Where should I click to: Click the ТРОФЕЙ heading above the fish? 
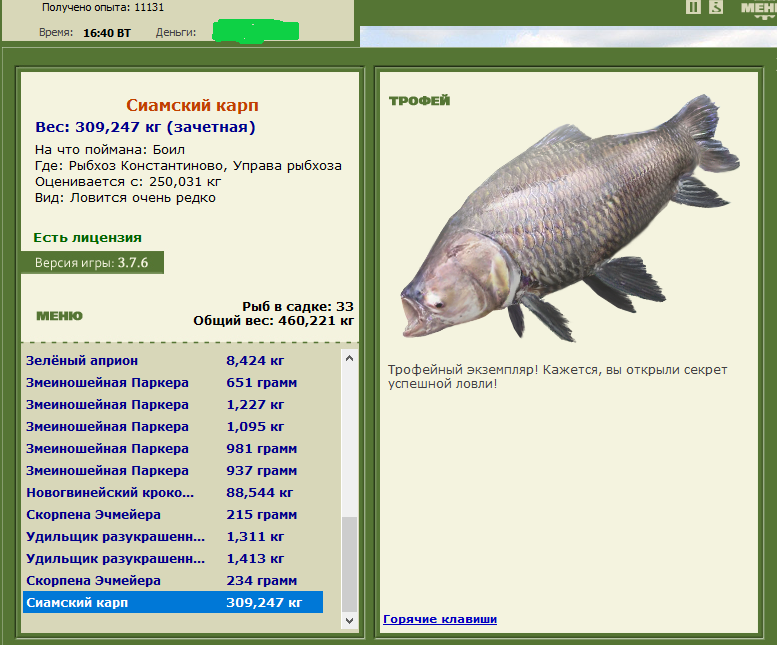pyautogui.click(x=420, y=101)
